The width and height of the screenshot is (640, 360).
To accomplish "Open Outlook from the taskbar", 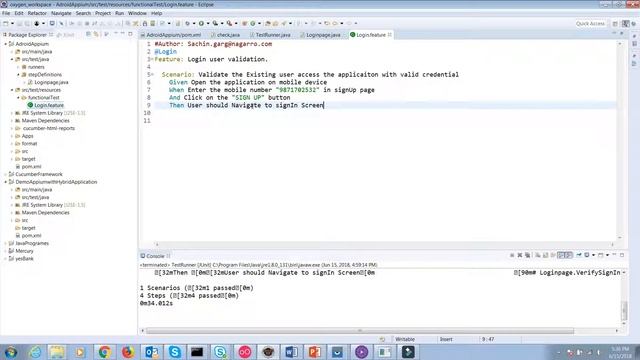I will [x=151, y=352].
